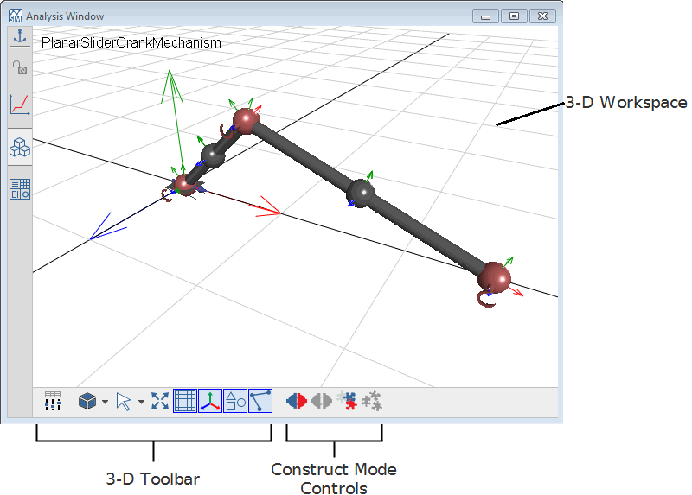
Task: Toggle the implicit geometry links display
Action: 260,401
